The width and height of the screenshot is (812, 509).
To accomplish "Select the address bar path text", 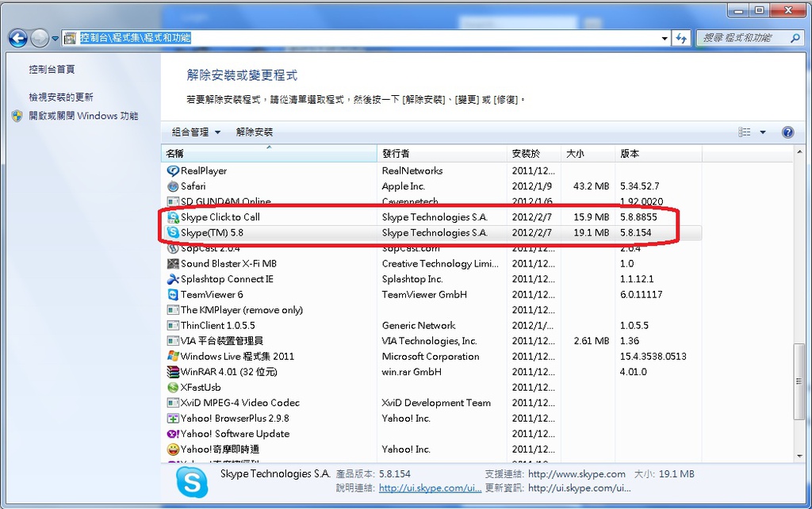I will [135, 38].
